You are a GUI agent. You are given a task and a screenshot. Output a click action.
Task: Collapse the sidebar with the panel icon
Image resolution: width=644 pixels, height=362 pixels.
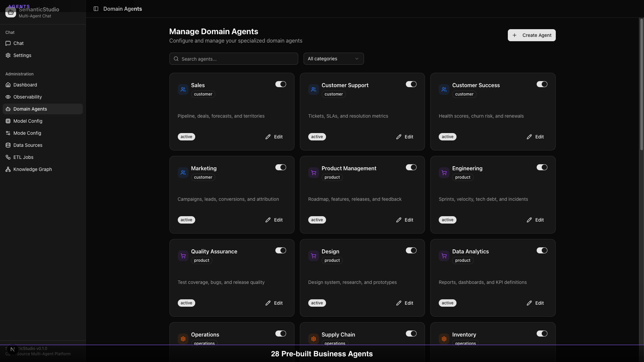(96, 9)
